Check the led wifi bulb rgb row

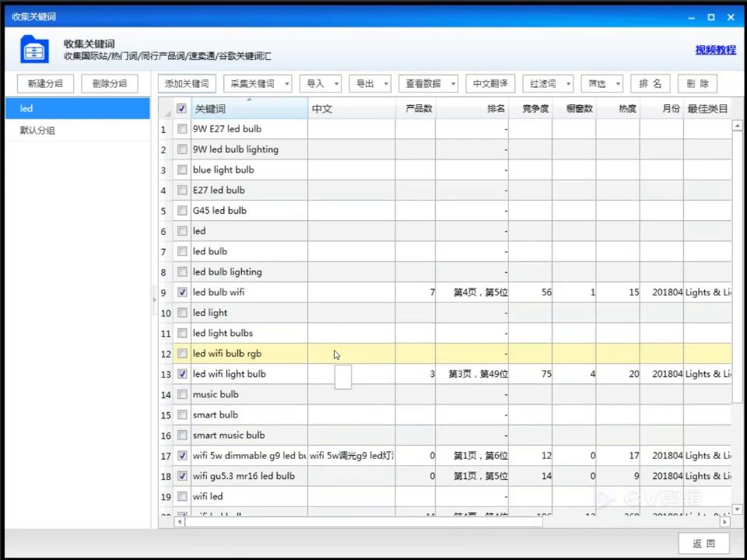pos(182,353)
